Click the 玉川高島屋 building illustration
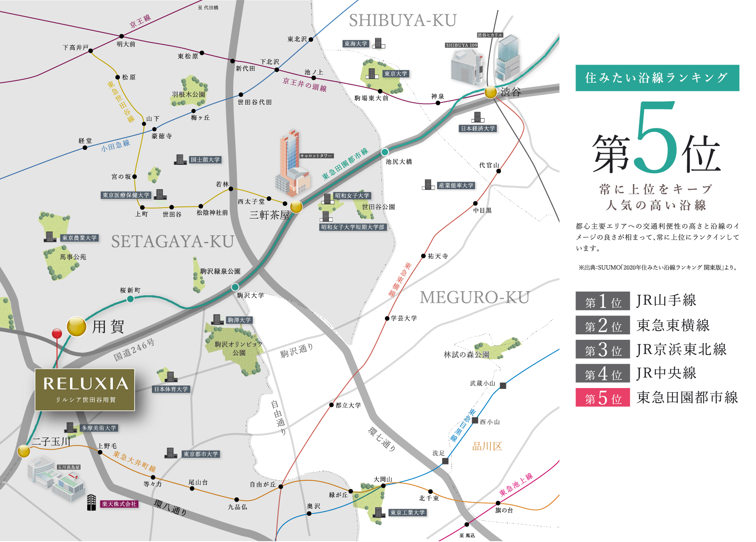 pyautogui.click(x=57, y=479)
